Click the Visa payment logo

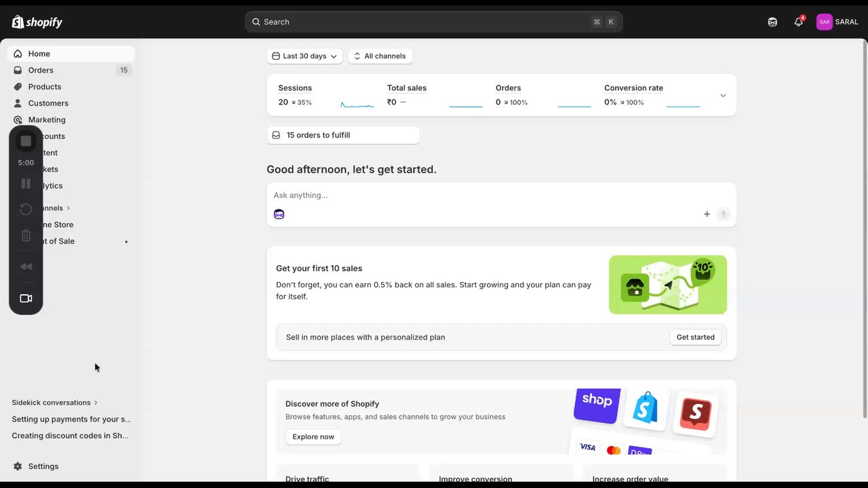(587, 447)
